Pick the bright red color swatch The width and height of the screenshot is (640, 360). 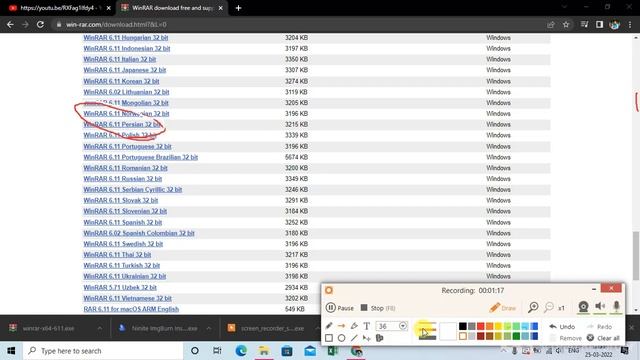[x=480, y=326]
